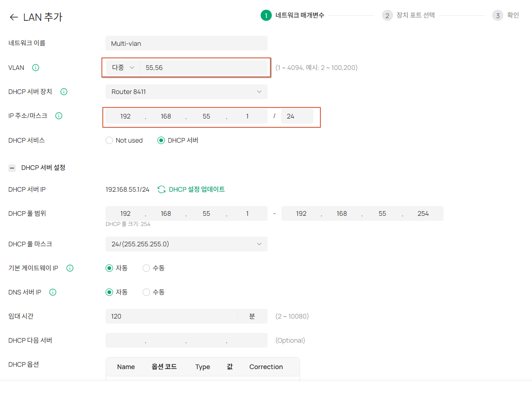Go to step 2 장치 포트 선택
The height and width of the screenshot is (395, 532).
tap(408, 15)
